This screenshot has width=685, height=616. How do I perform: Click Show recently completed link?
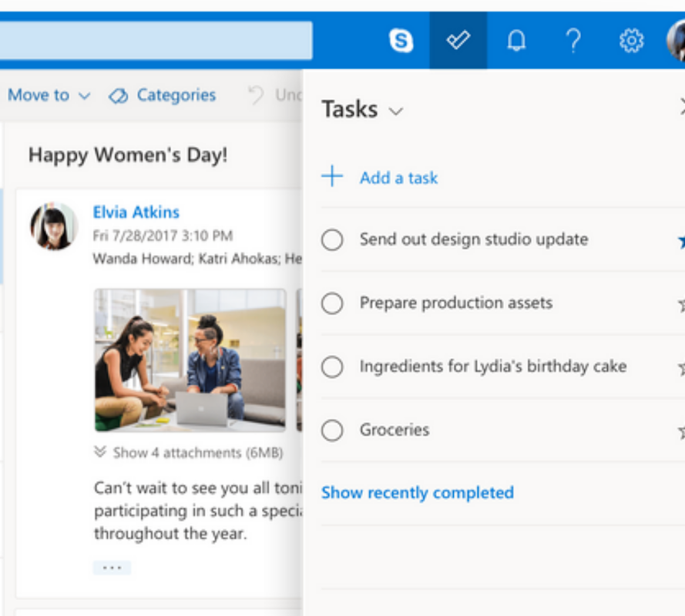(417, 493)
